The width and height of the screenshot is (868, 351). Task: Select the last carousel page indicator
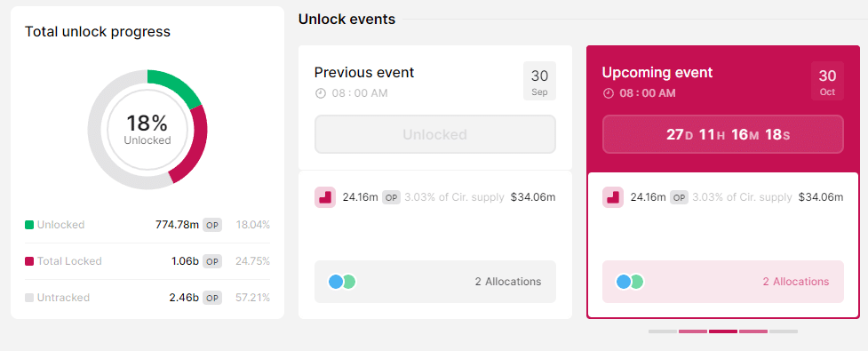[784, 331]
